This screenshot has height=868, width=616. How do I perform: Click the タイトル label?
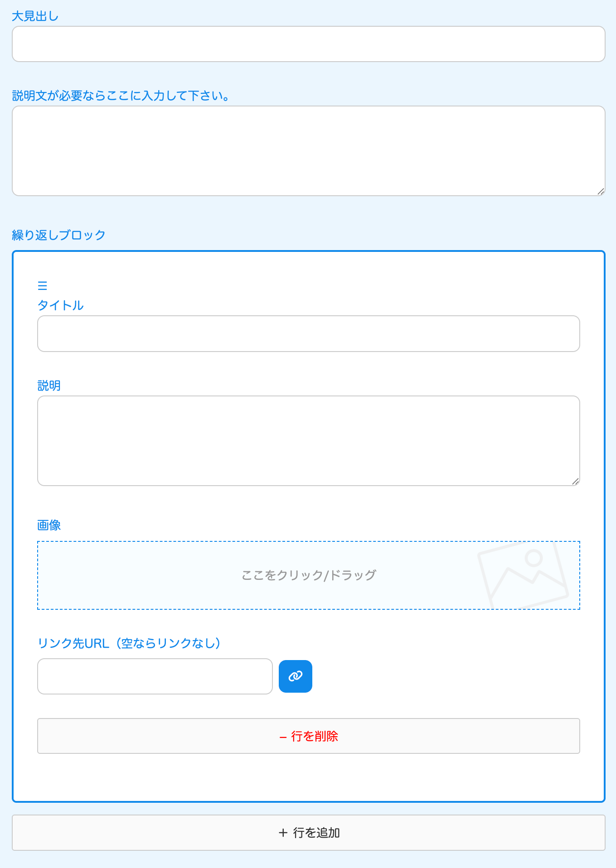pos(61,305)
